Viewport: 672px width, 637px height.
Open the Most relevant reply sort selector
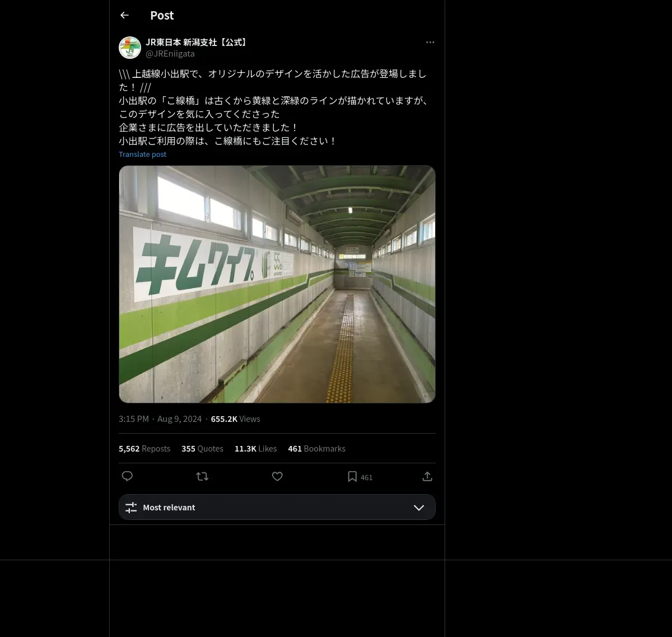[x=277, y=507]
